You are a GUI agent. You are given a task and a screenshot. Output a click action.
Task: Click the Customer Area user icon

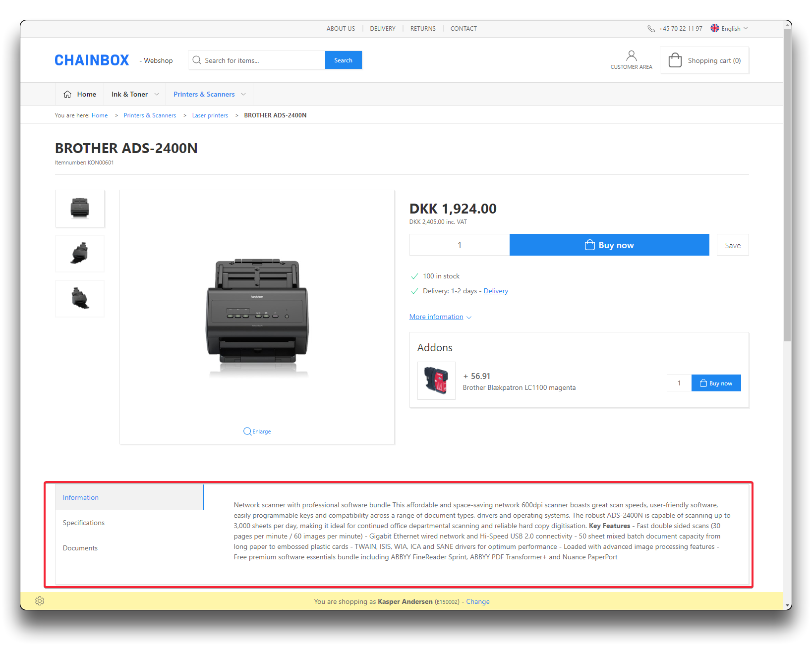point(631,55)
